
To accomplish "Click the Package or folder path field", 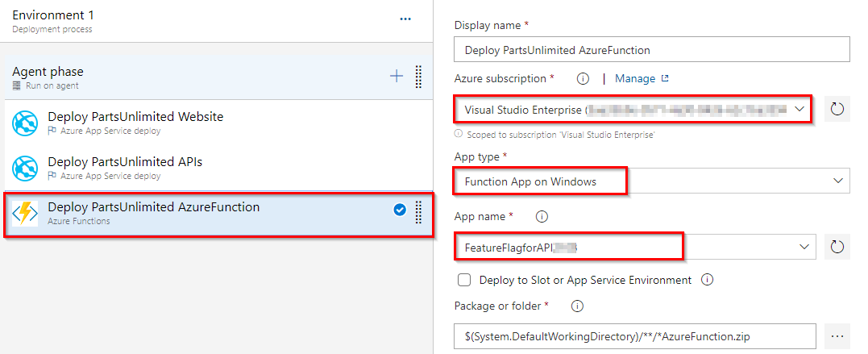I will click(634, 336).
